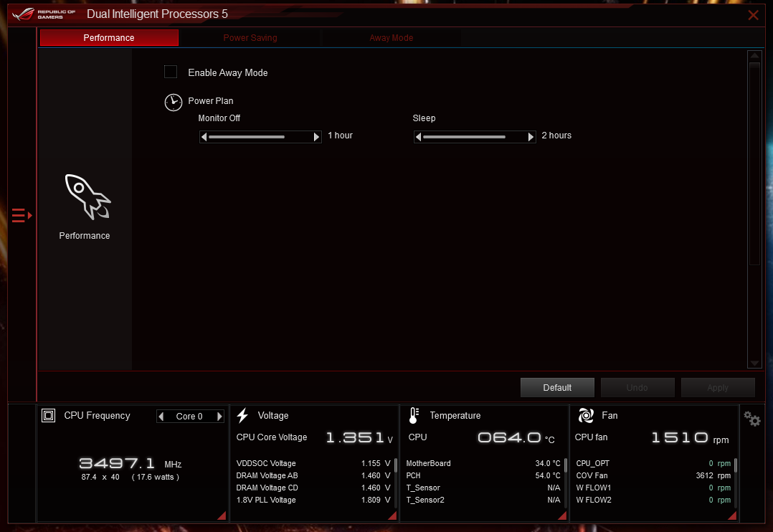Click the VDDSOC Voltage row
This screenshot has height=532, width=773.
[313, 463]
